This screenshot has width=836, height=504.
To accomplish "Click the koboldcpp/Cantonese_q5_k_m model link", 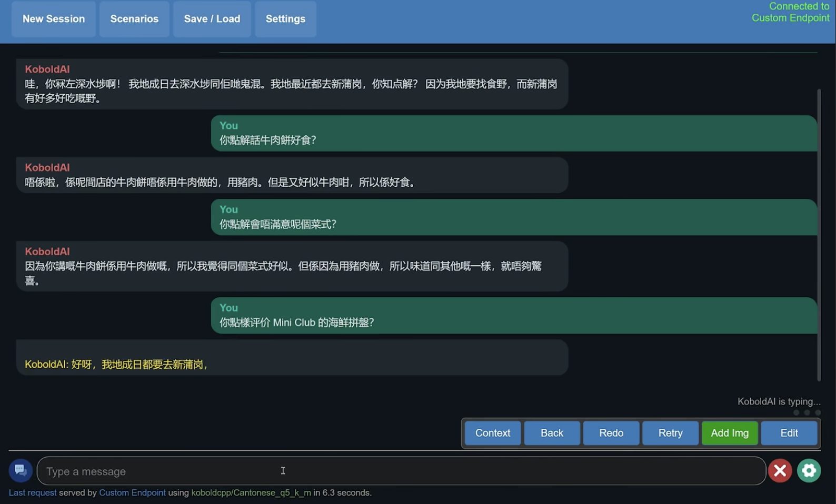I will [251, 493].
